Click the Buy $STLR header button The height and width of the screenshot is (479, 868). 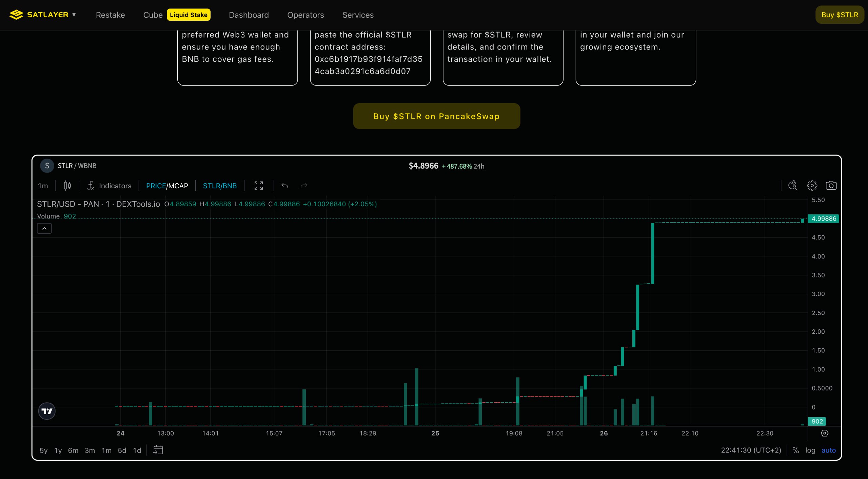click(840, 15)
